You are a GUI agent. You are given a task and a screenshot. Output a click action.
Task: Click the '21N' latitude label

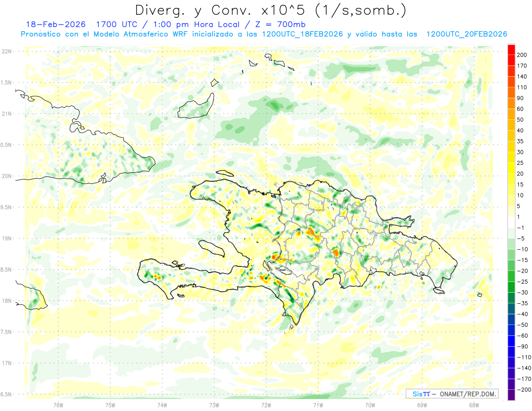click(x=7, y=114)
